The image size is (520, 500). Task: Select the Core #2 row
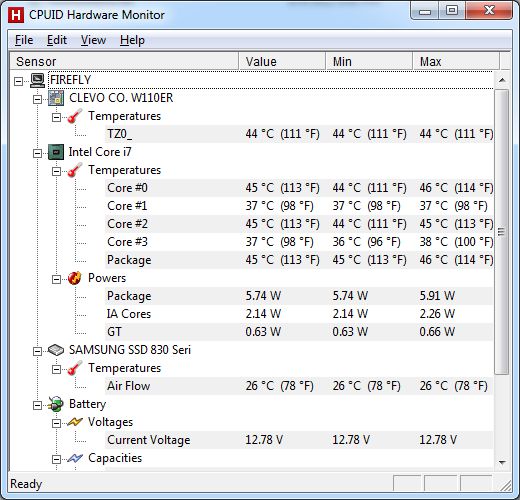coord(299,224)
